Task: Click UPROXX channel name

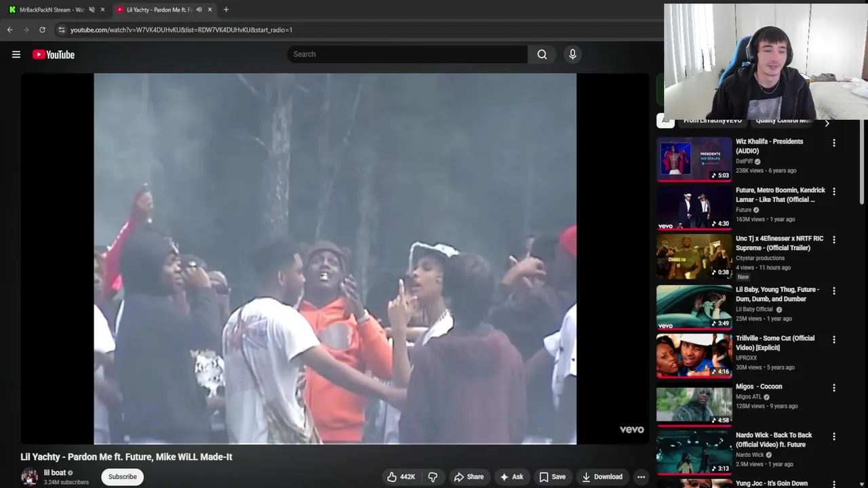Action: pos(746,358)
